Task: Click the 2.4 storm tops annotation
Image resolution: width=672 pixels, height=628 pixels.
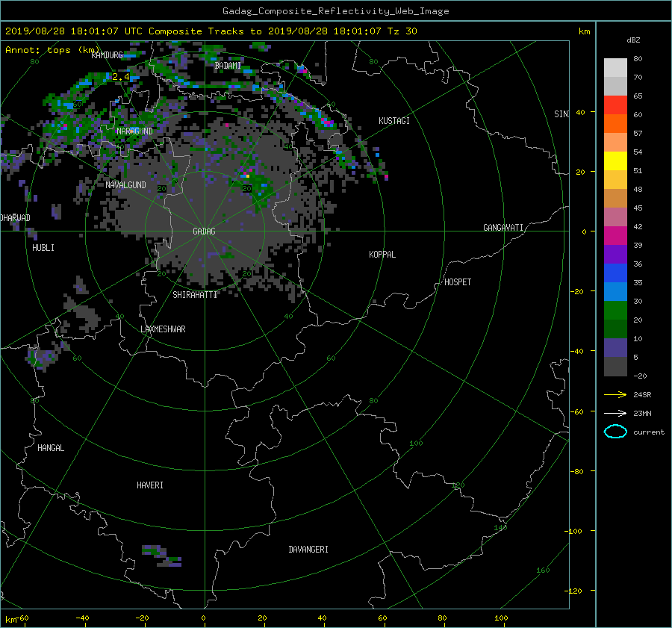Action: click(120, 77)
